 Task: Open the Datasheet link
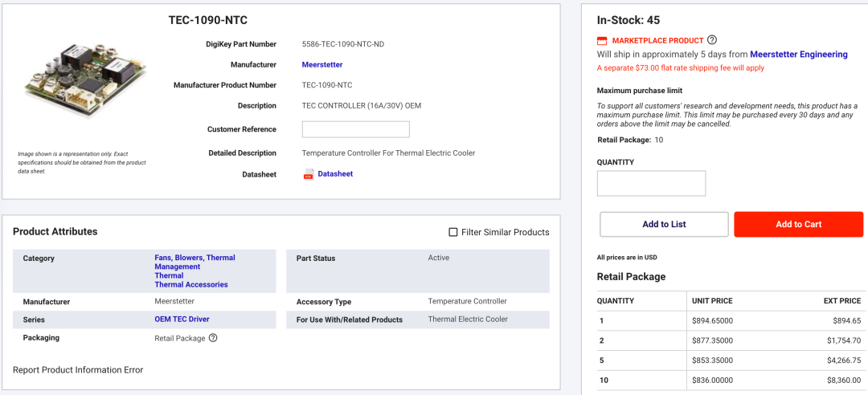[x=335, y=173]
